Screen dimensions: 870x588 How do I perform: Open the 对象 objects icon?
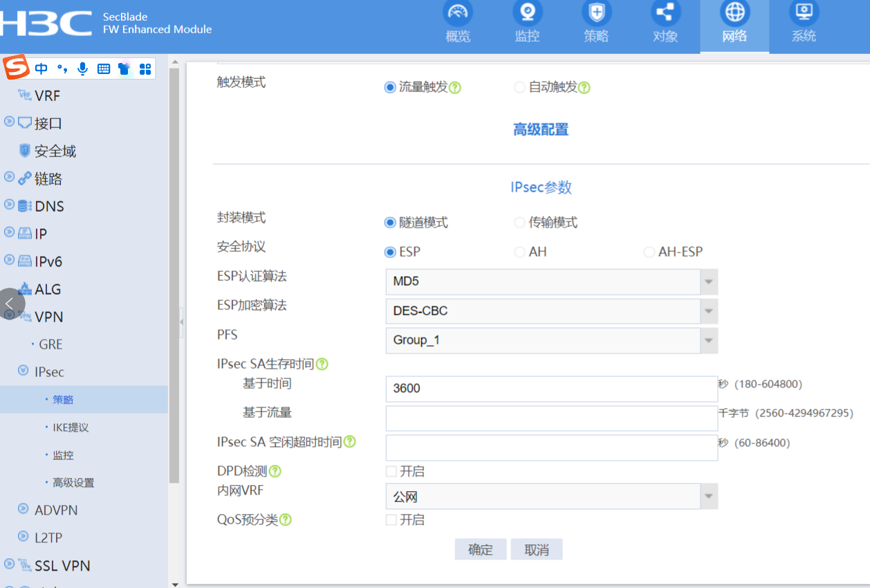pyautogui.click(x=665, y=13)
